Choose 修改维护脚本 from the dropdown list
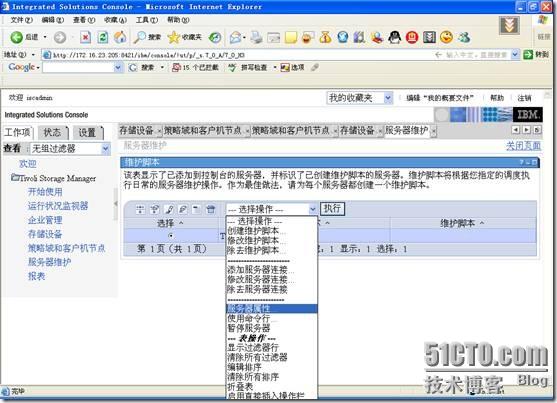Screen dimensions: 557x403 coord(272,241)
